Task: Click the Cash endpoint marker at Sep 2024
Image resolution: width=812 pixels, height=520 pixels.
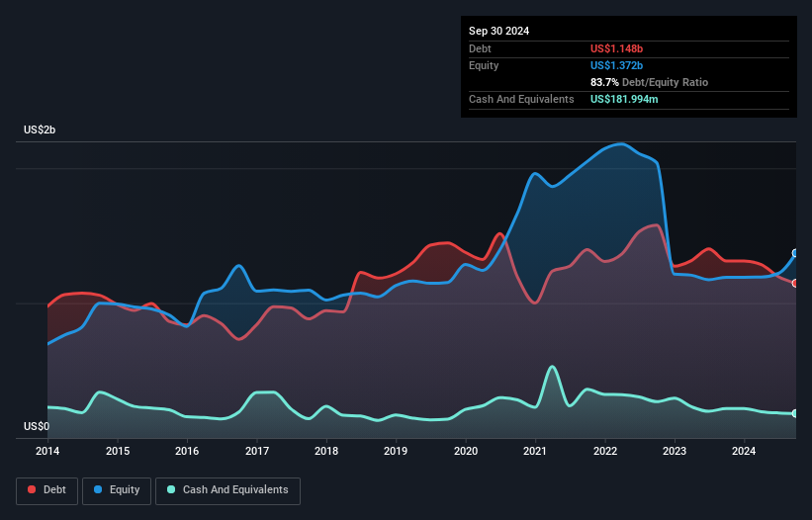Action: point(795,413)
